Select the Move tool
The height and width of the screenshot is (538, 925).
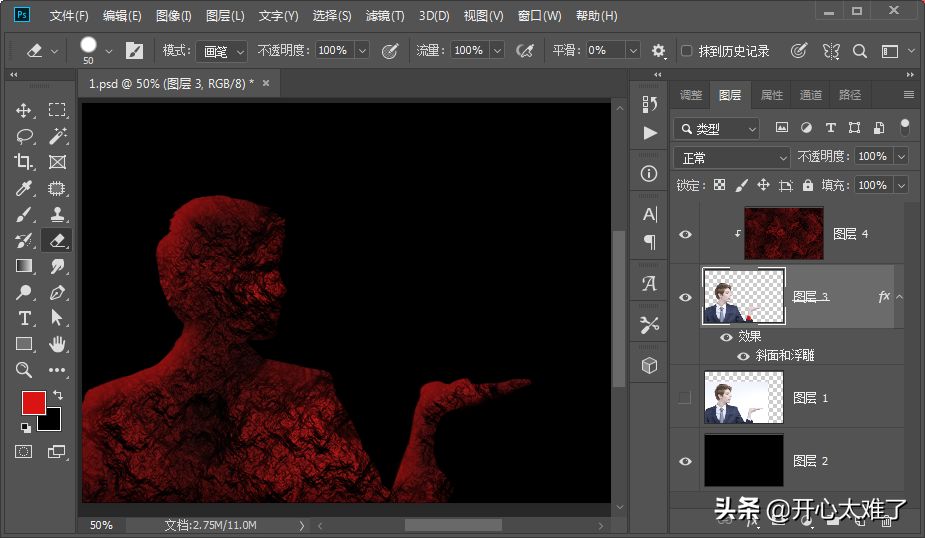coord(24,110)
